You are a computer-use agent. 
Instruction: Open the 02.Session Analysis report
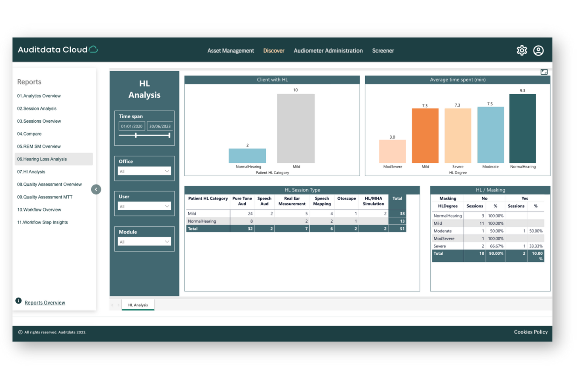[37, 108]
